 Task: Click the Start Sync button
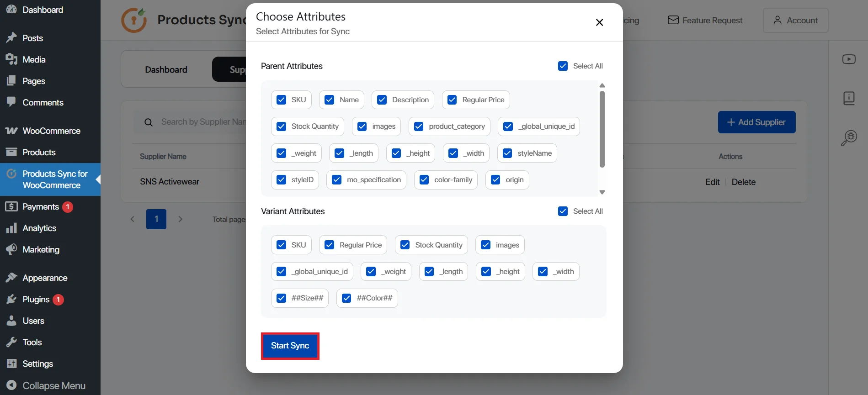[290, 346]
